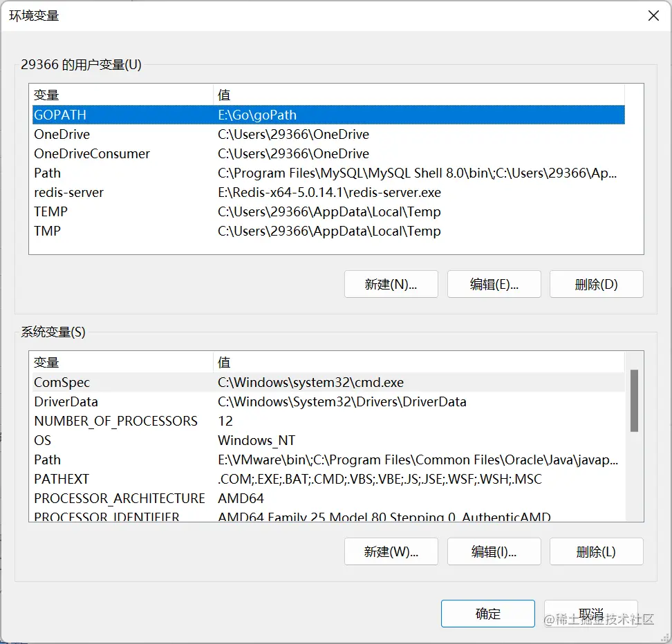Screen dimensions: 672x644
Task: Click the AMD64 value cell
Action: (241, 498)
